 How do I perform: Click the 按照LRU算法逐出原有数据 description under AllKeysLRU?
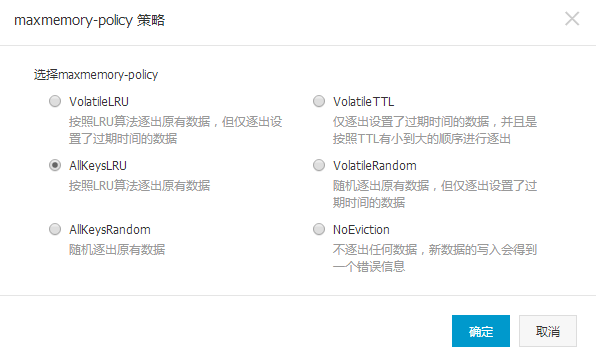pos(139,186)
